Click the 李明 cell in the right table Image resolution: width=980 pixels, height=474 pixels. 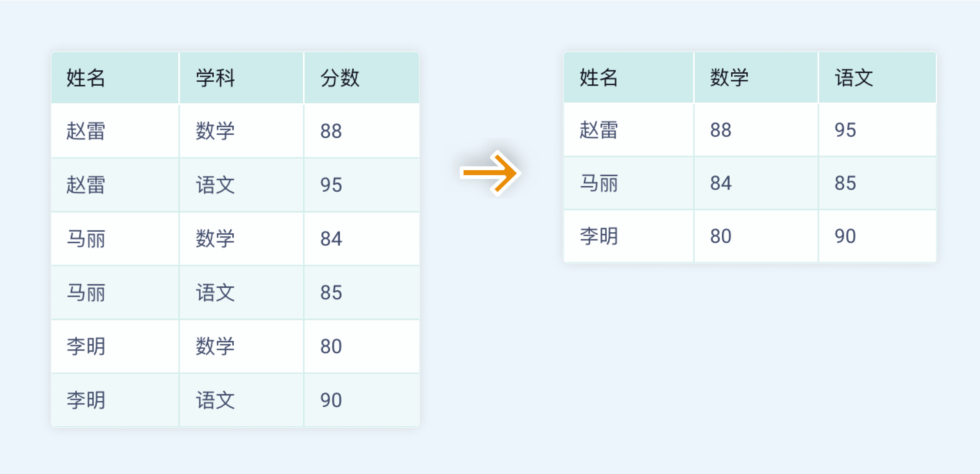[598, 236]
